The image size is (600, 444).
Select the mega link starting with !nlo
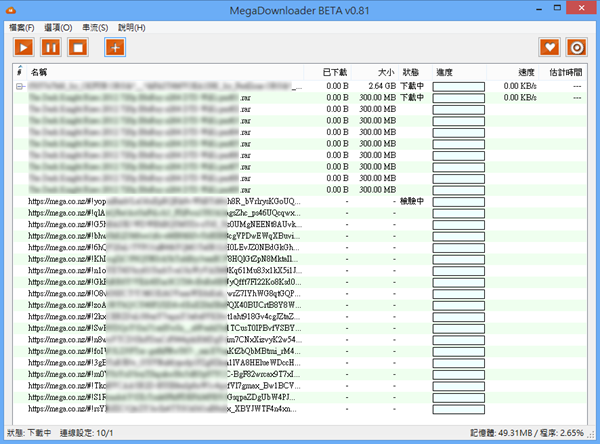point(164,270)
